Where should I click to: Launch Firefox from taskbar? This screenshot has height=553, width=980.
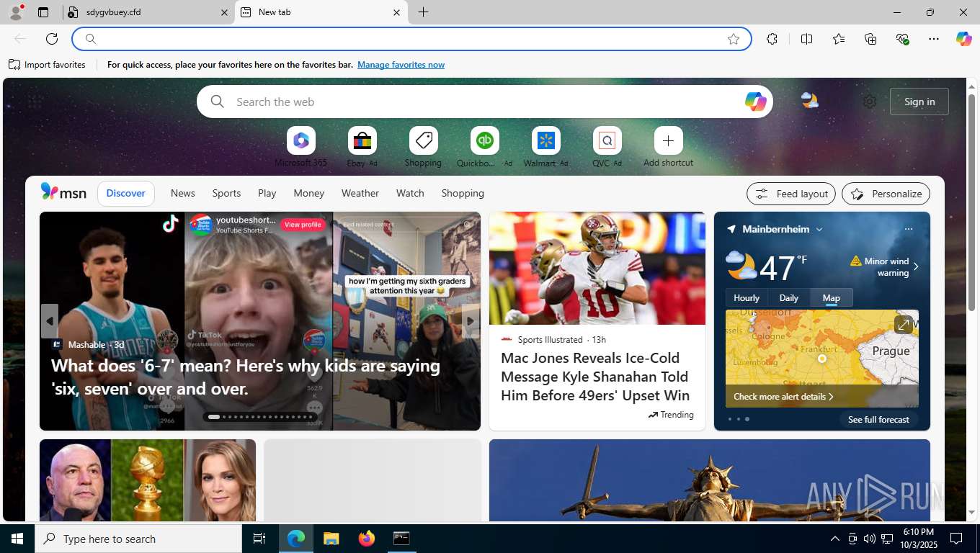tap(366, 538)
